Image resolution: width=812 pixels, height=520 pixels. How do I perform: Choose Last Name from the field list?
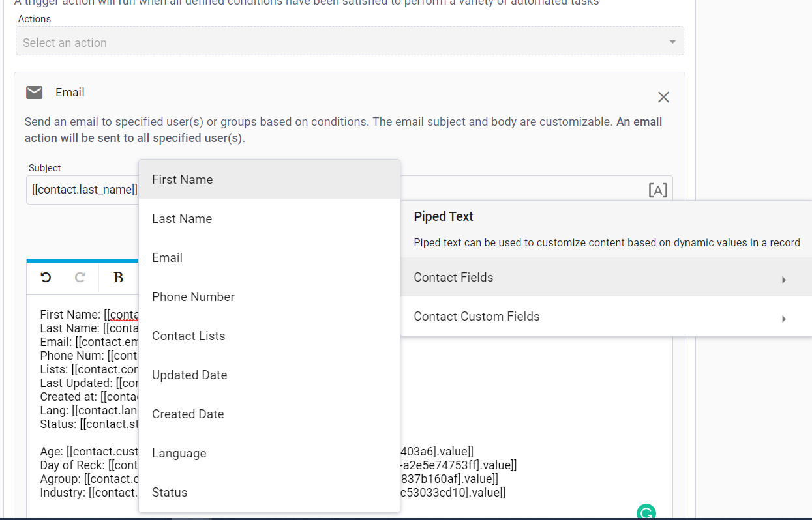coord(269,218)
